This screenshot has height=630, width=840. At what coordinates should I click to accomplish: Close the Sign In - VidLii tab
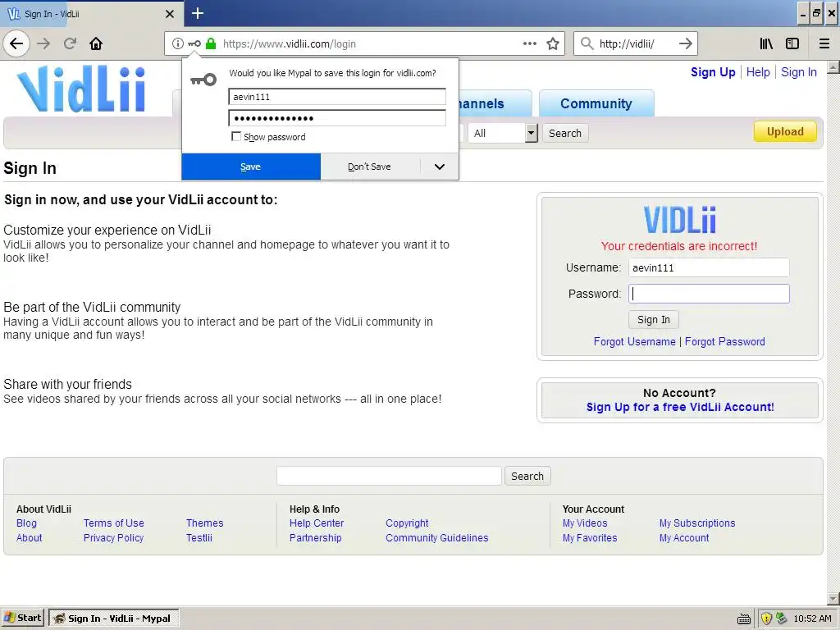(170, 14)
